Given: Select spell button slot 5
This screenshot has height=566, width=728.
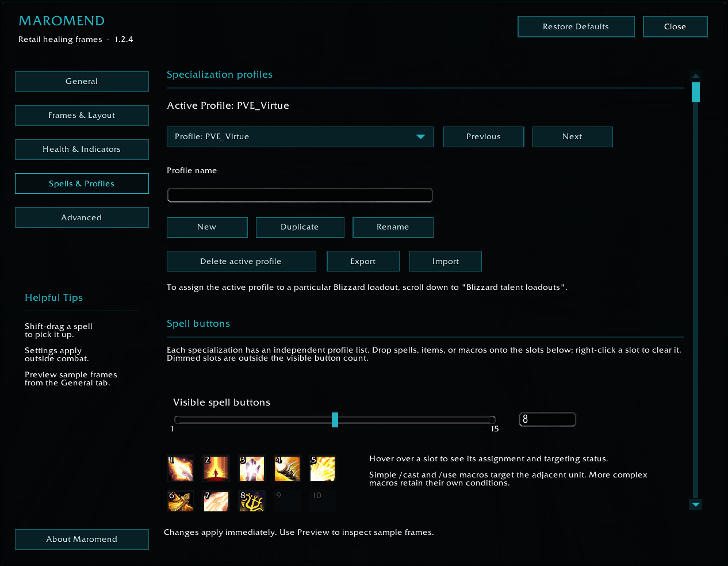Looking at the screenshot, I should click(323, 468).
